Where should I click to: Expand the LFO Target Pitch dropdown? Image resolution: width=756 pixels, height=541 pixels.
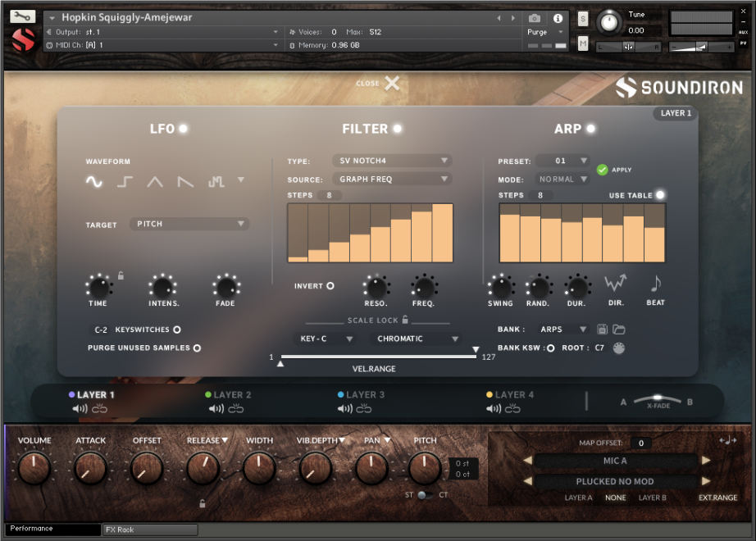pyautogui.click(x=189, y=224)
